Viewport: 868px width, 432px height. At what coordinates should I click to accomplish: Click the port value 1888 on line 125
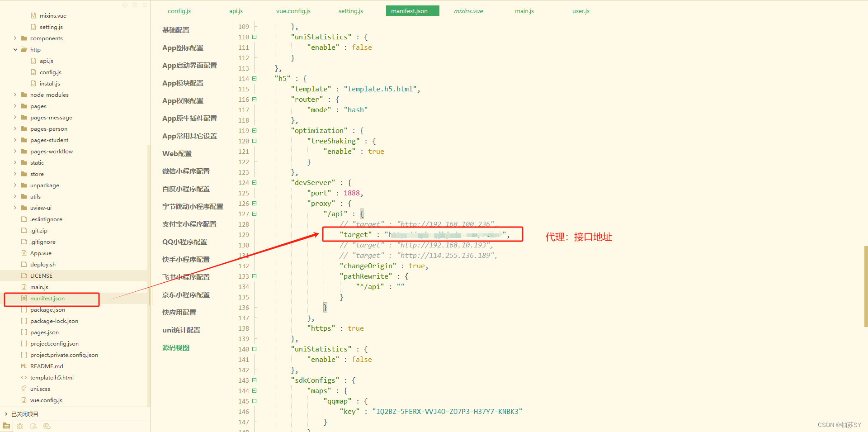(352, 193)
